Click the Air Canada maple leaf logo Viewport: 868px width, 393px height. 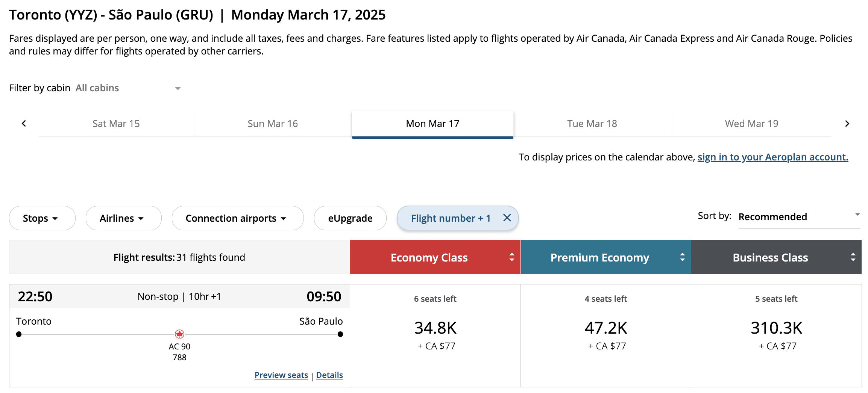coord(179,334)
